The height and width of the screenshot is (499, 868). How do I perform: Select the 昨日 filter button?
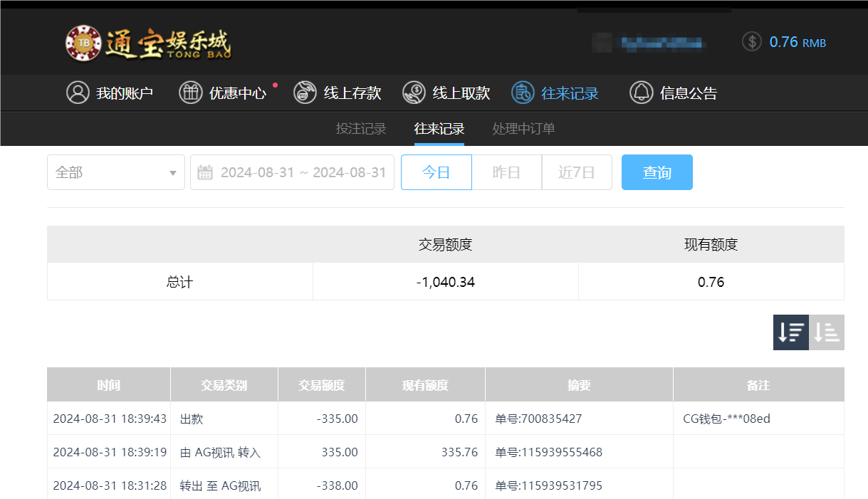(506, 172)
